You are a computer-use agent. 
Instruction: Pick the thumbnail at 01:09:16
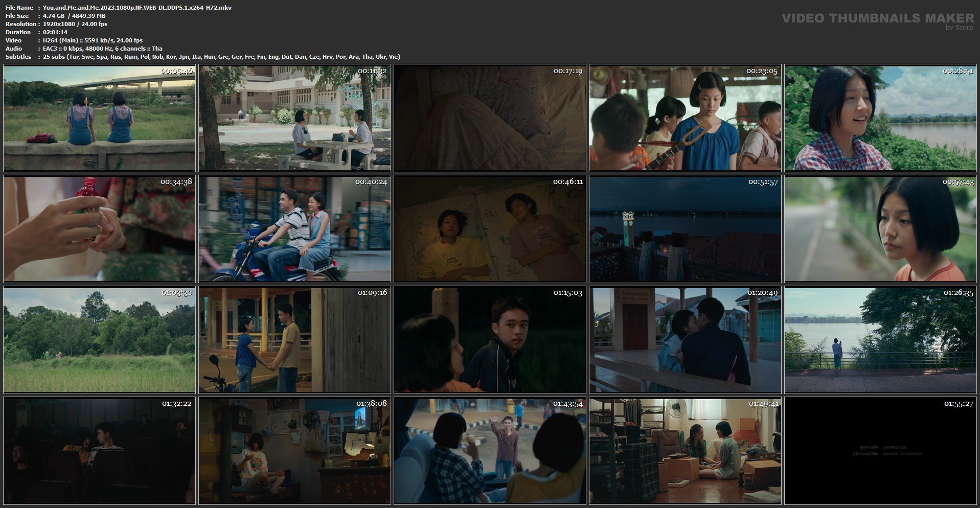click(294, 340)
